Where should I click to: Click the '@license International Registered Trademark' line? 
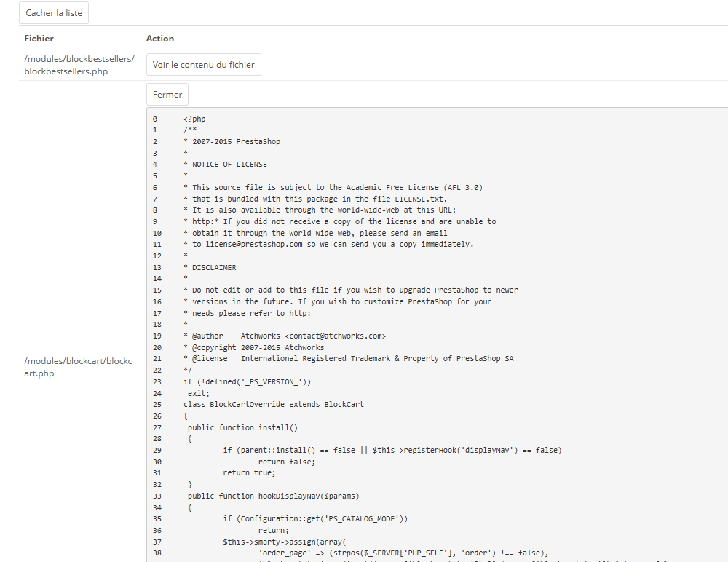(x=348, y=359)
